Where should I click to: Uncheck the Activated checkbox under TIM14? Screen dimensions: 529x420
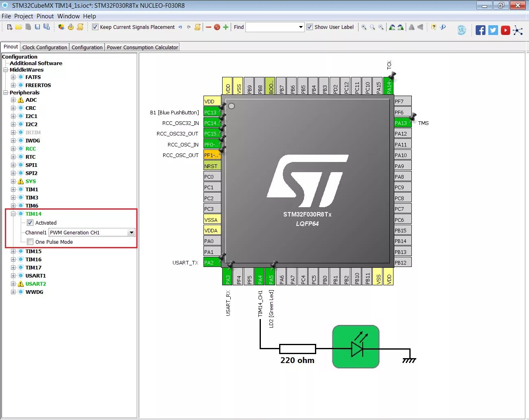[30, 223]
